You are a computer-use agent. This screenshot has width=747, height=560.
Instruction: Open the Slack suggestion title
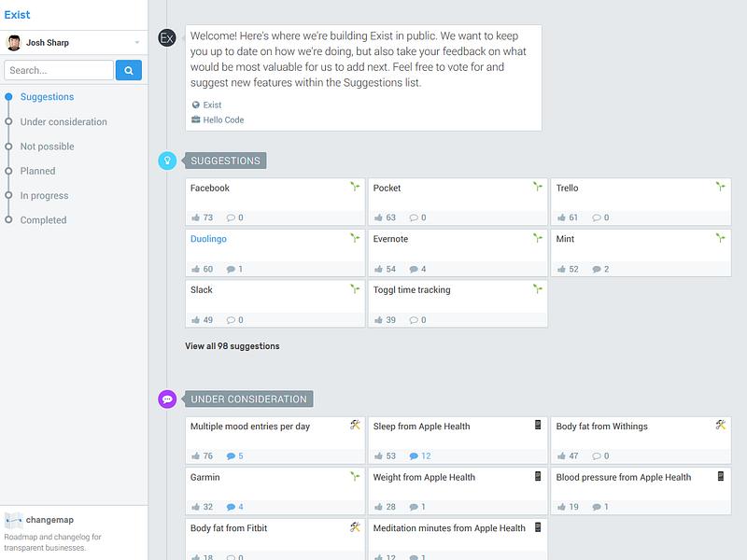202,290
